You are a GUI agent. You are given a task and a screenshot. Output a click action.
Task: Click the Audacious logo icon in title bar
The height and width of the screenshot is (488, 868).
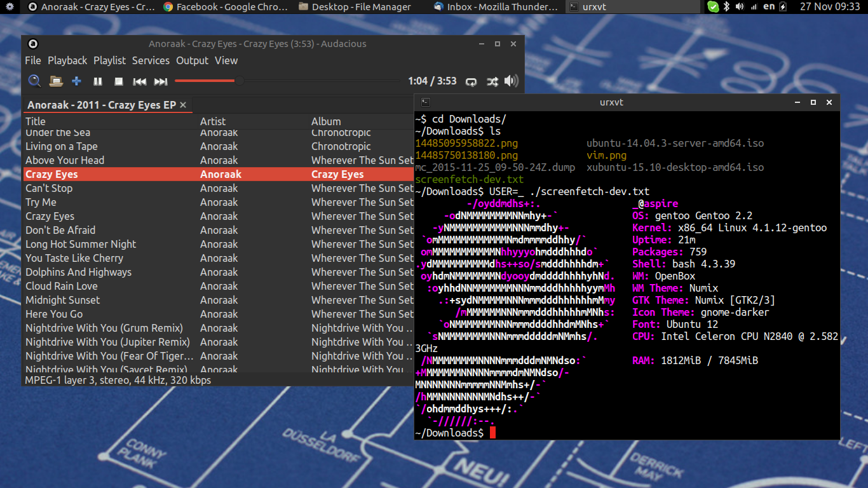pos(34,44)
